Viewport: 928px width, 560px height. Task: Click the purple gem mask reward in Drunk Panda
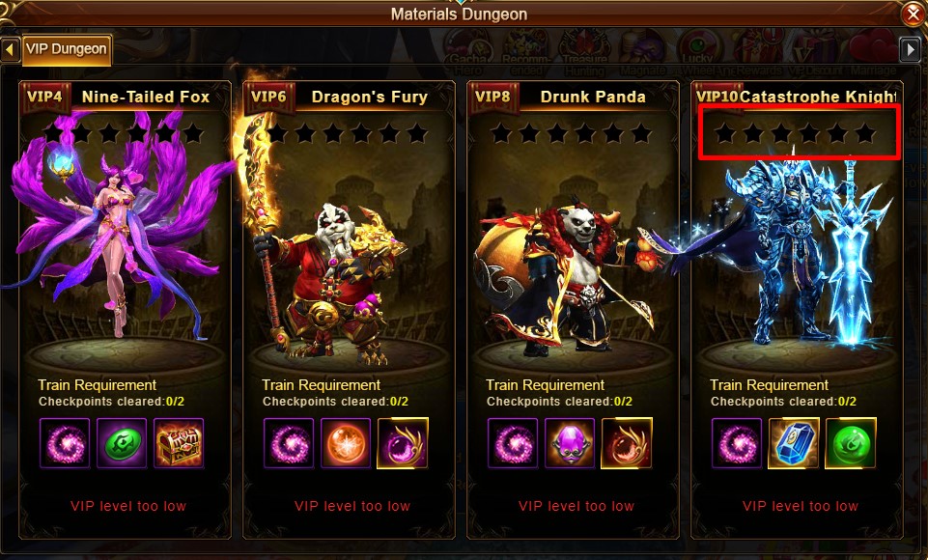(570, 443)
